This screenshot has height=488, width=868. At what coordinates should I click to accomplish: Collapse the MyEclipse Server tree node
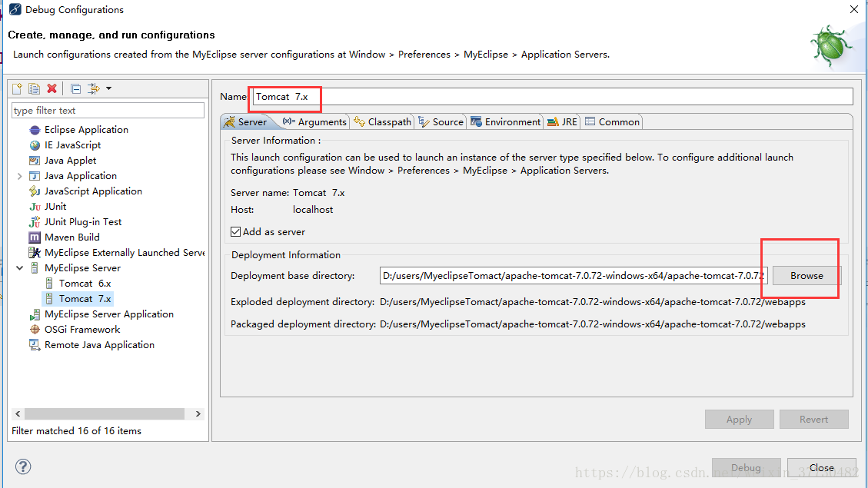(x=19, y=267)
